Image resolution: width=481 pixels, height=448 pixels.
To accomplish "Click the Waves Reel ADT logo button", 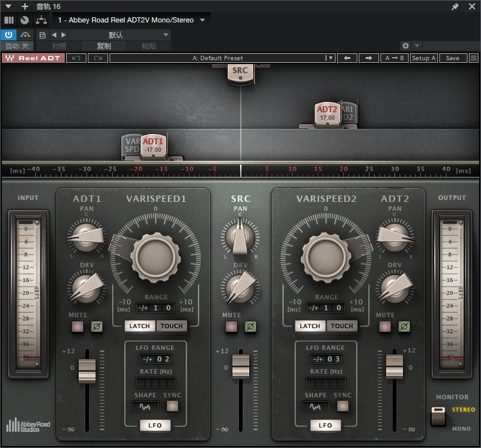I will click(x=33, y=58).
